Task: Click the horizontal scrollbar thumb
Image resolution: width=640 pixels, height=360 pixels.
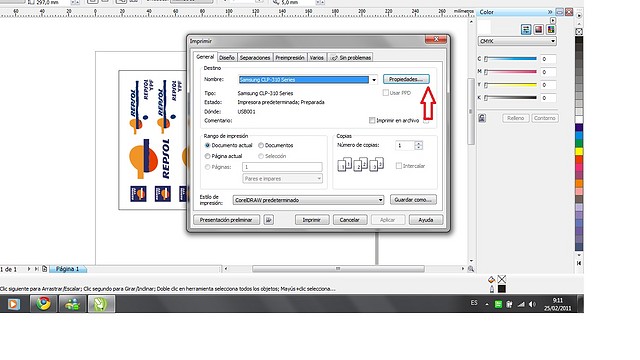Action: 338,269
